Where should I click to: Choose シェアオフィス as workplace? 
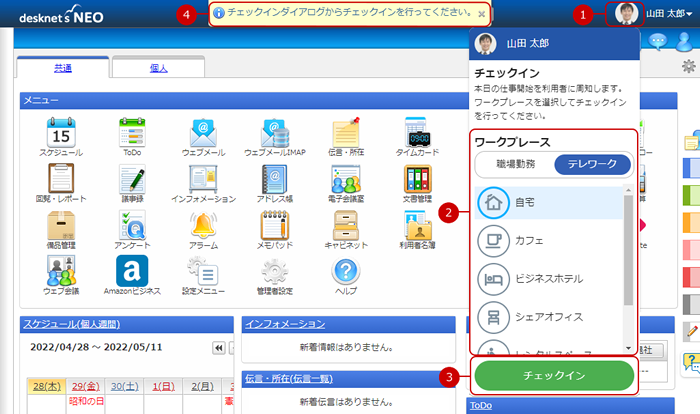click(x=549, y=318)
